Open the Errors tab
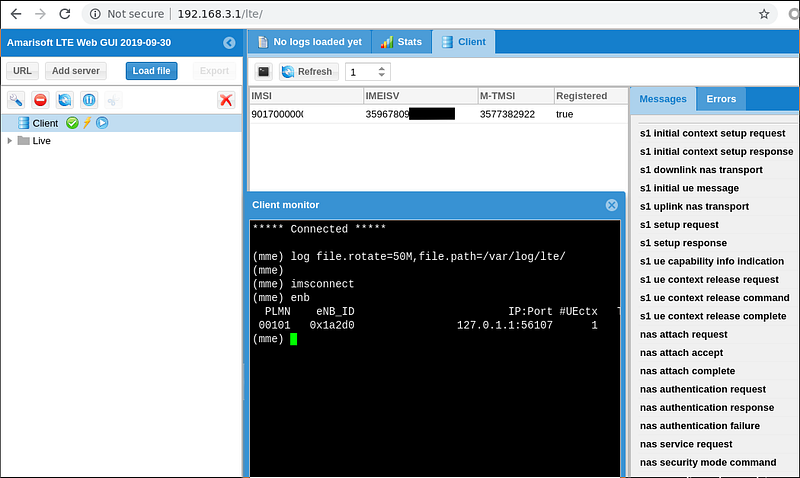The width and height of the screenshot is (800, 478). (721, 99)
